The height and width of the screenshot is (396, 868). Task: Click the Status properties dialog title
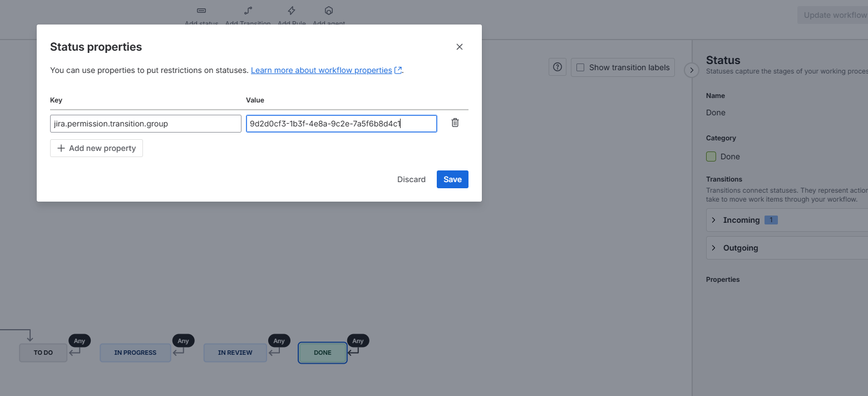click(96, 47)
